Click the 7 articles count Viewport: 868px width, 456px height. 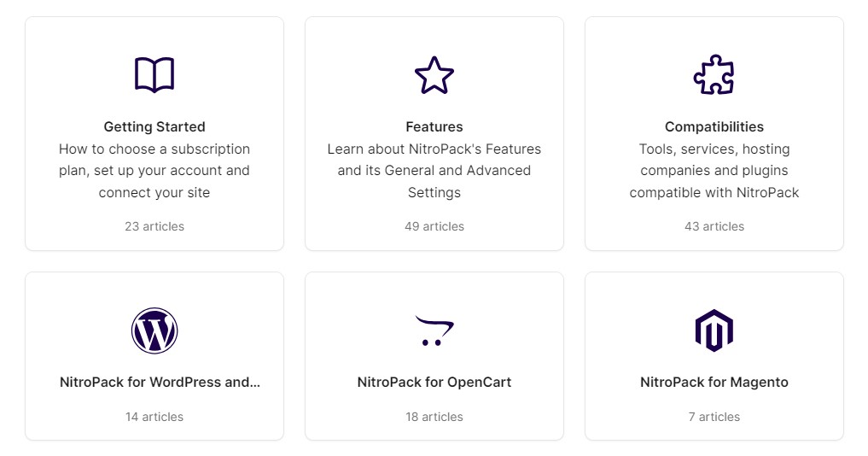pos(714,417)
